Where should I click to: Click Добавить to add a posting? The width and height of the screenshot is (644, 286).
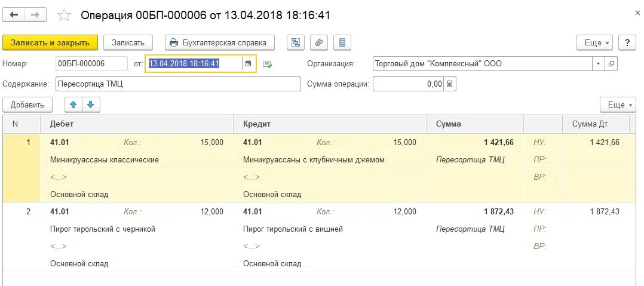pos(27,104)
